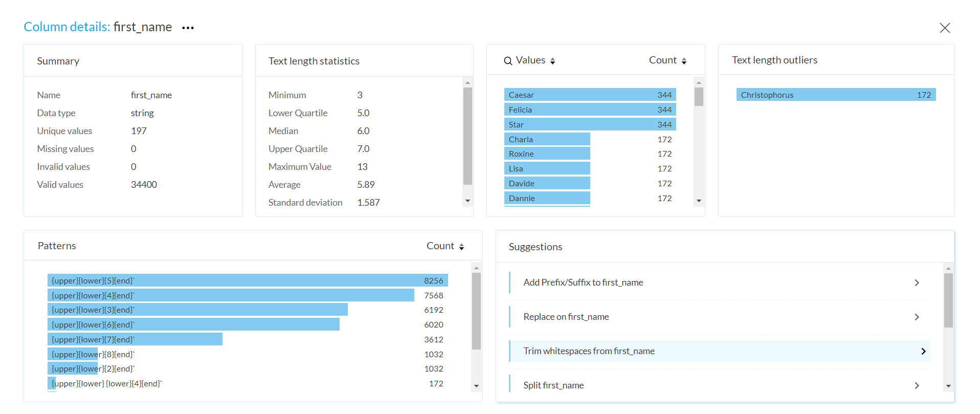Screen dimensions: 980x414
Task: Click scroll-up arrow in Values panel
Action: 699,82
